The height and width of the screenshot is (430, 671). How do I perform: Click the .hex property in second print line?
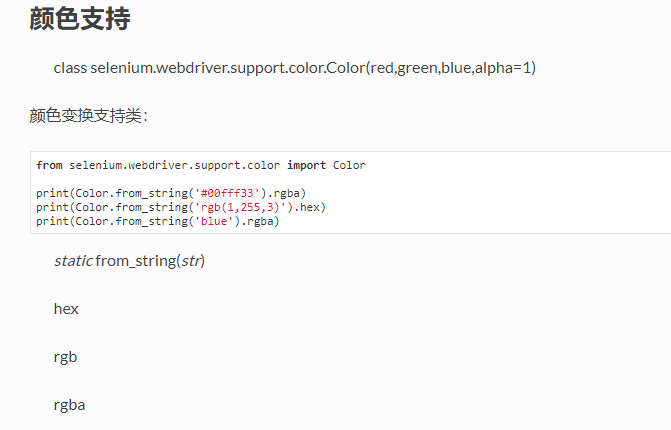(306, 208)
